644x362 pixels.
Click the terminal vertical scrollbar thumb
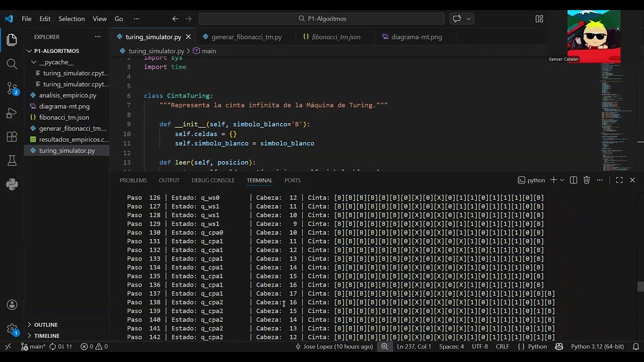click(x=640, y=286)
